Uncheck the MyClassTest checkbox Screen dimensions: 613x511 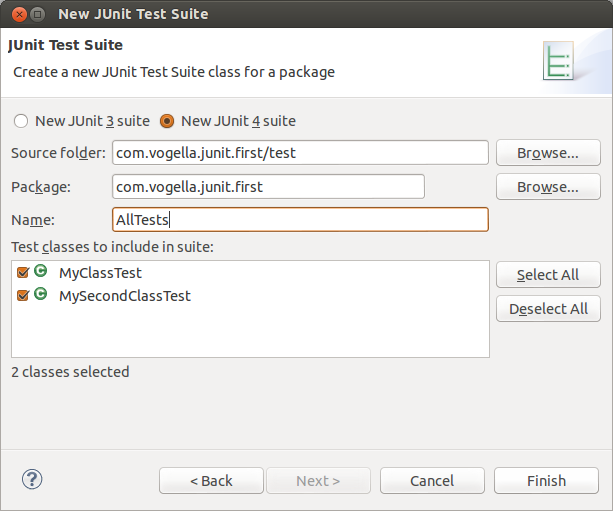click(23, 272)
